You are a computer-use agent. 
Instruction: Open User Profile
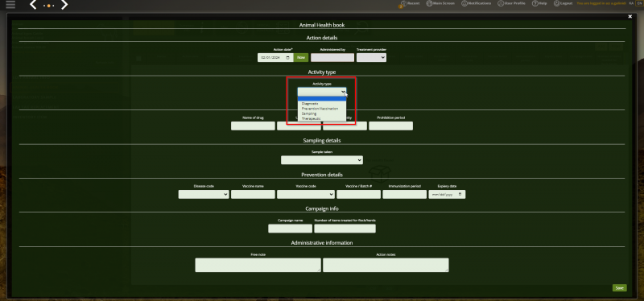pos(511,3)
